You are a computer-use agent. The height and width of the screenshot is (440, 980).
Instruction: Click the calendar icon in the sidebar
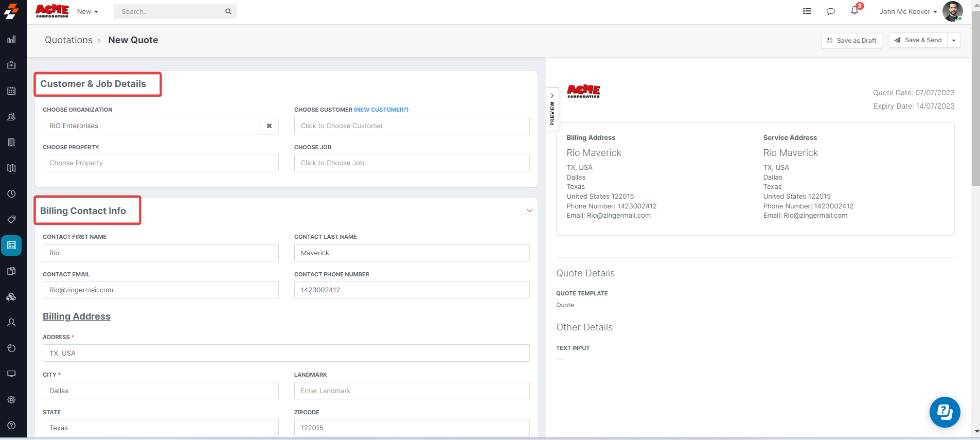click(x=11, y=91)
